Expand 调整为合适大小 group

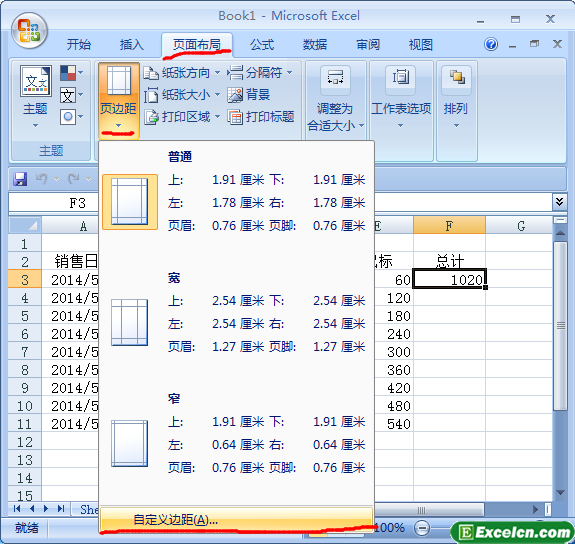click(336, 99)
